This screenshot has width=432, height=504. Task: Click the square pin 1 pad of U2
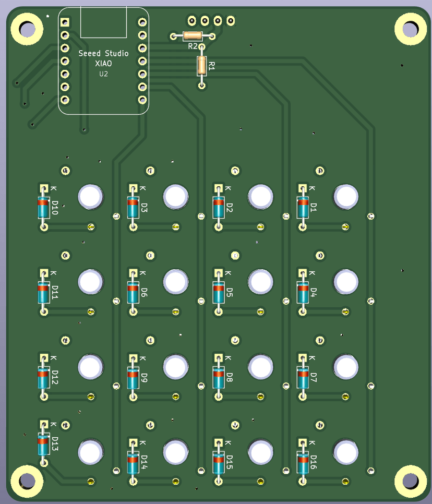pyautogui.click(x=65, y=22)
